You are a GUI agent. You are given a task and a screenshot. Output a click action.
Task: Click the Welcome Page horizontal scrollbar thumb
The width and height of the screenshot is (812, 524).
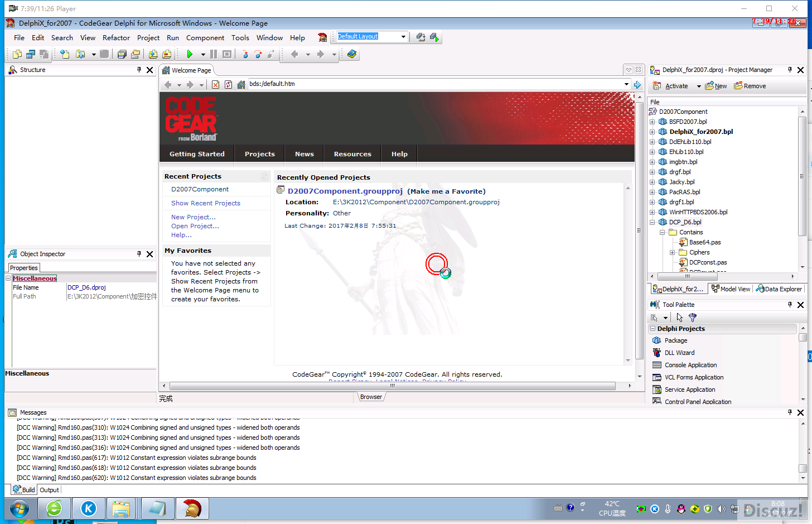click(392, 386)
